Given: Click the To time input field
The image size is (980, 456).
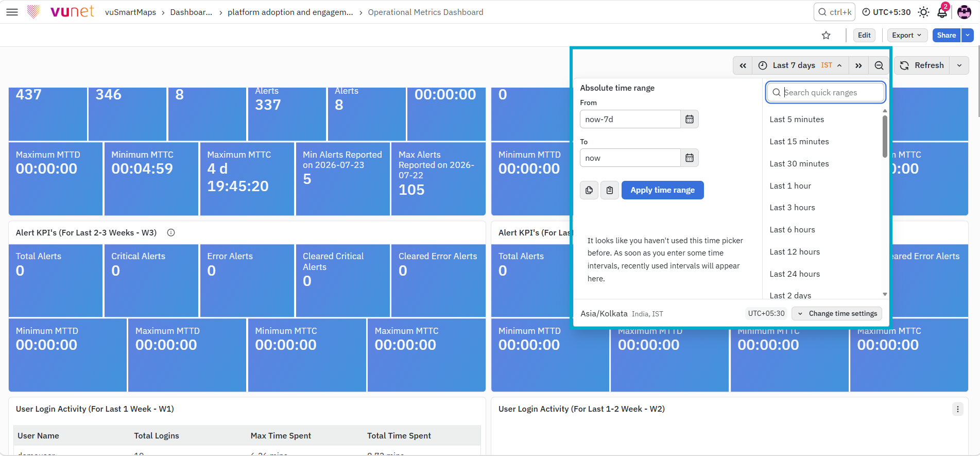Looking at the screenshot, I should tap(630, 158).
